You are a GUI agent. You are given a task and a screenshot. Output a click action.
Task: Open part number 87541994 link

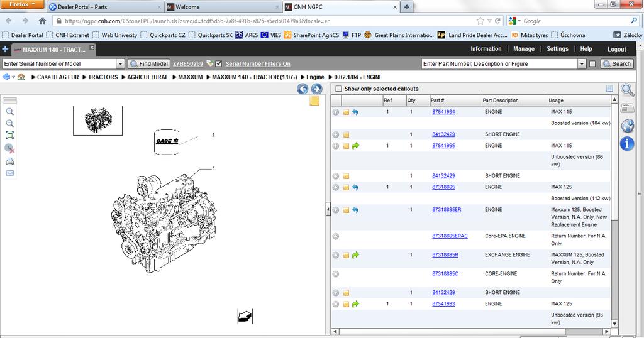[x=443, y=112]
